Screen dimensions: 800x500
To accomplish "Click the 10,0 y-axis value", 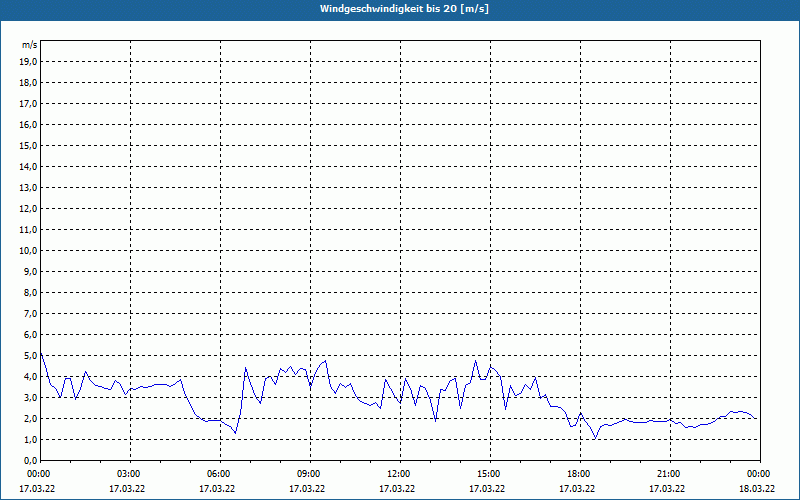I will pyautogui.click(x=29, y=250).
